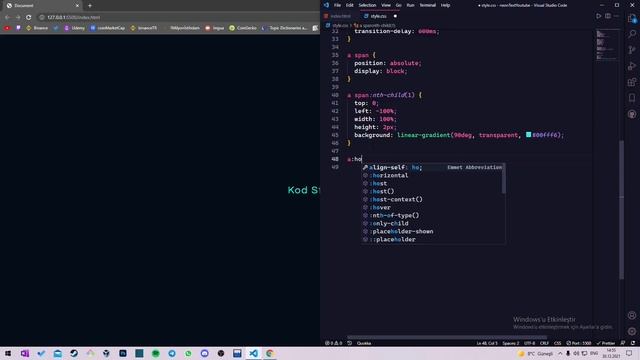The width and height of the screenshot is (640, 360).
Task: Open the Udemy bookmark
Action: [74, 28]
